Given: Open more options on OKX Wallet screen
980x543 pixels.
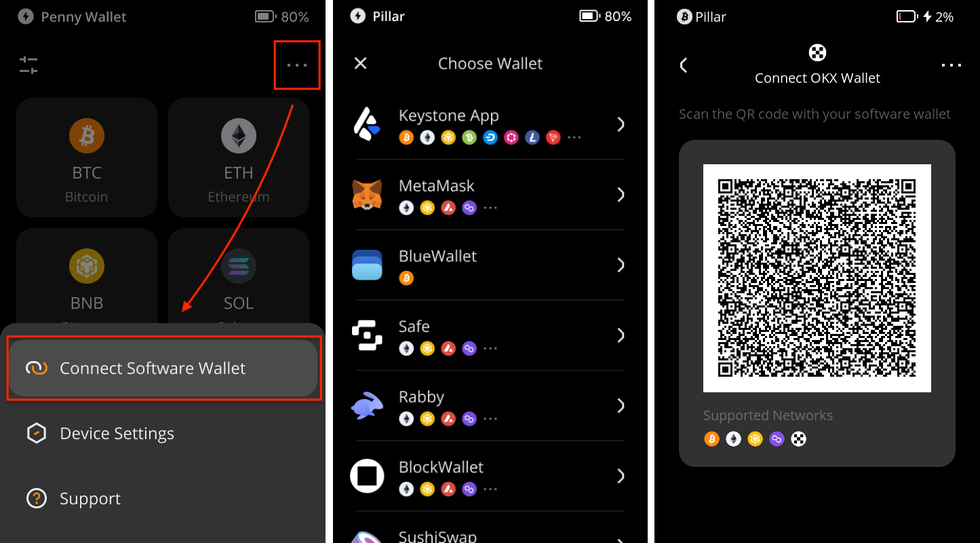Looking at the screenshot, I should click(951, 65).
